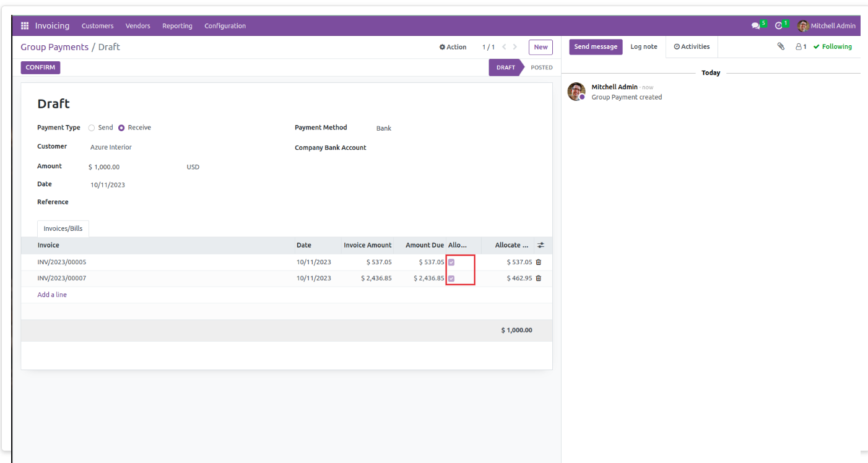Open the optional columns settings icon
The image size is (868, 463).
click(540, 246)
